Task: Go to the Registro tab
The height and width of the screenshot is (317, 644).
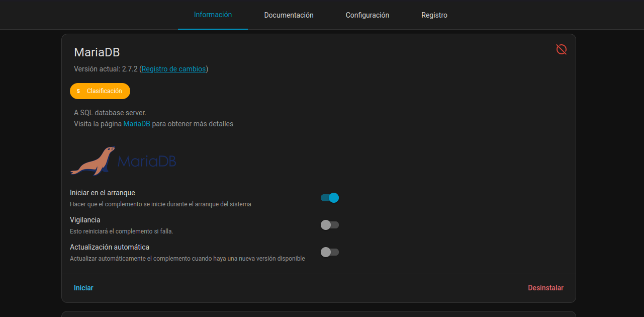Action: pos(434,15)
